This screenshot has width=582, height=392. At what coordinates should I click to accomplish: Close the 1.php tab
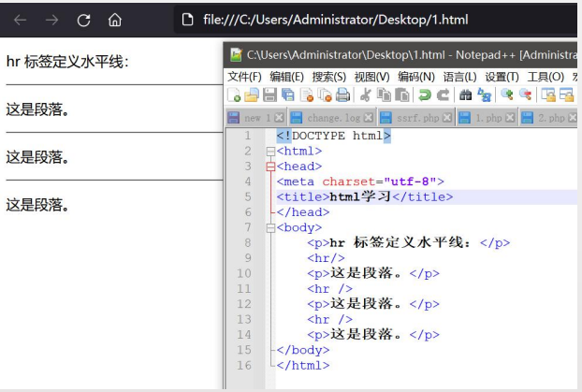coord(510,118)
